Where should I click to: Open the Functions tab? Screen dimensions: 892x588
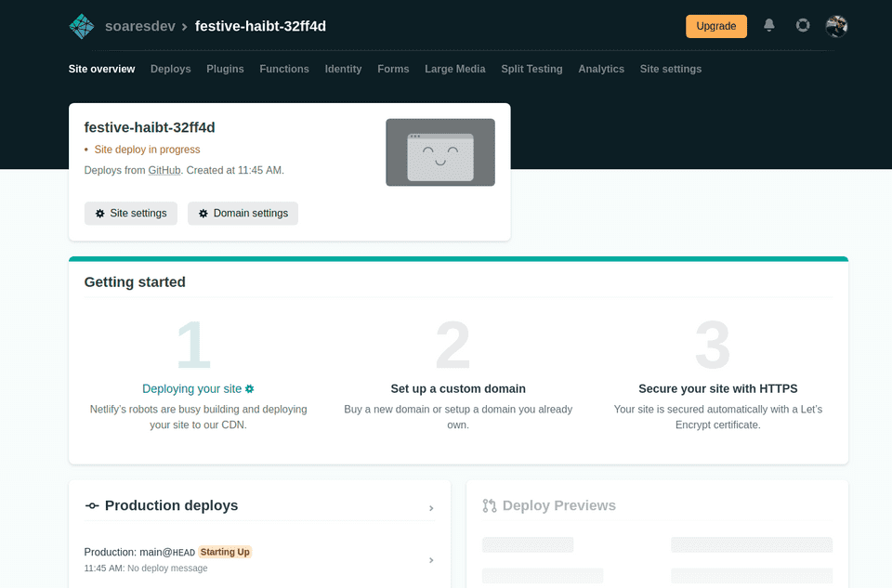pyautogui.click(x=284, y=69)
